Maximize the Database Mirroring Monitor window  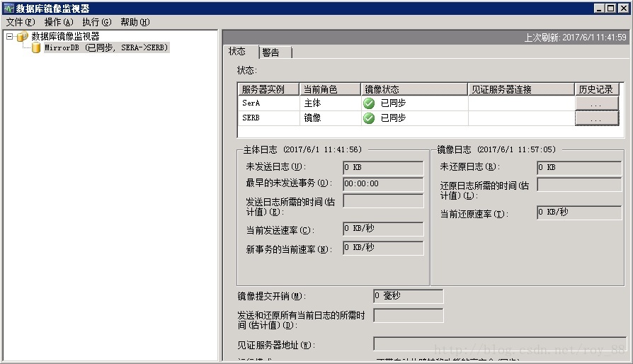tap(611, 8)
